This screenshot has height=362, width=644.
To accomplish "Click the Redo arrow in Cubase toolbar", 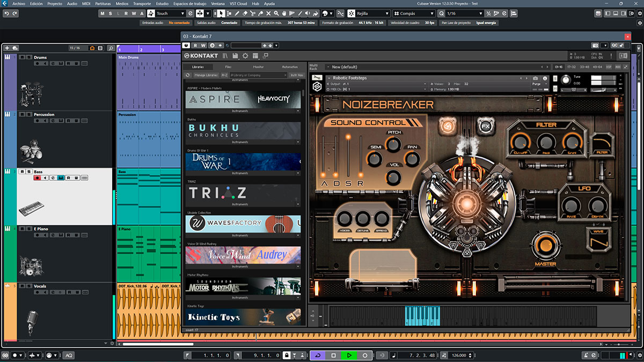I will 16,13.
